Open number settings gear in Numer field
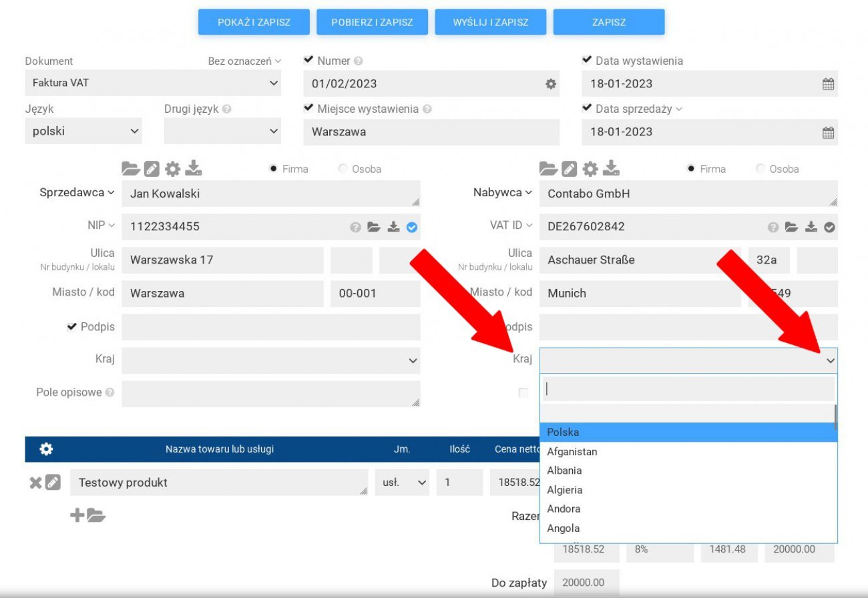868x598 pixels. (x=551, y=84)
